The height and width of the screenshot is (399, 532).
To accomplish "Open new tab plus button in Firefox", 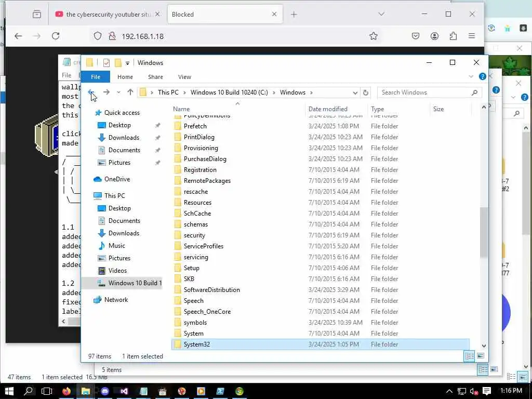I will (x=294, y=14).
